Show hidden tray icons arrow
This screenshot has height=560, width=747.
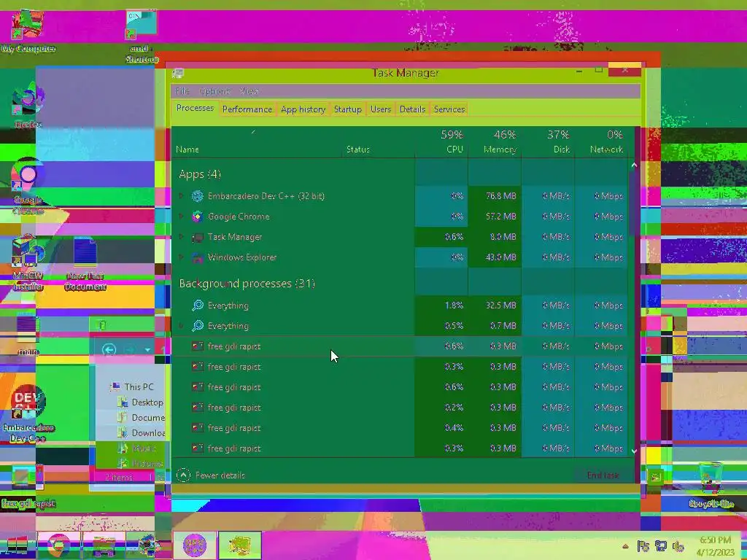tap(625, 546)
